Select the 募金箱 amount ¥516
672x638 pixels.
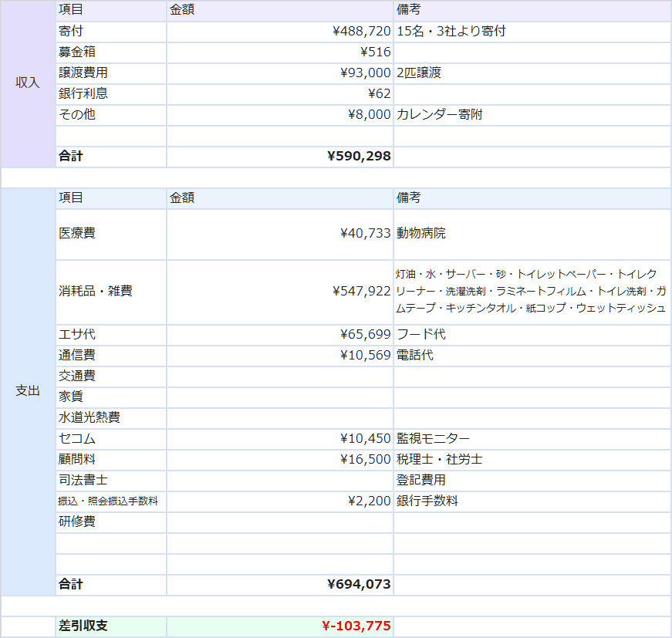tap(375, 52)
